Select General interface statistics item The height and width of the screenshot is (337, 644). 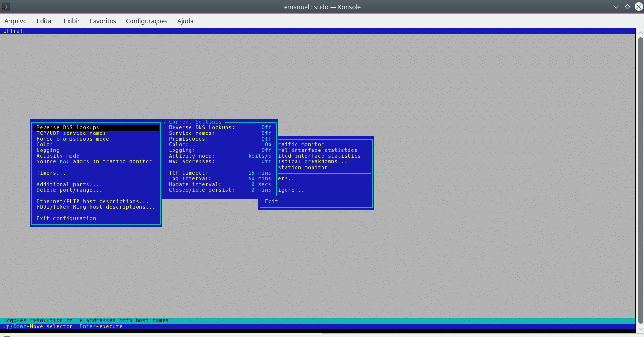318,150
